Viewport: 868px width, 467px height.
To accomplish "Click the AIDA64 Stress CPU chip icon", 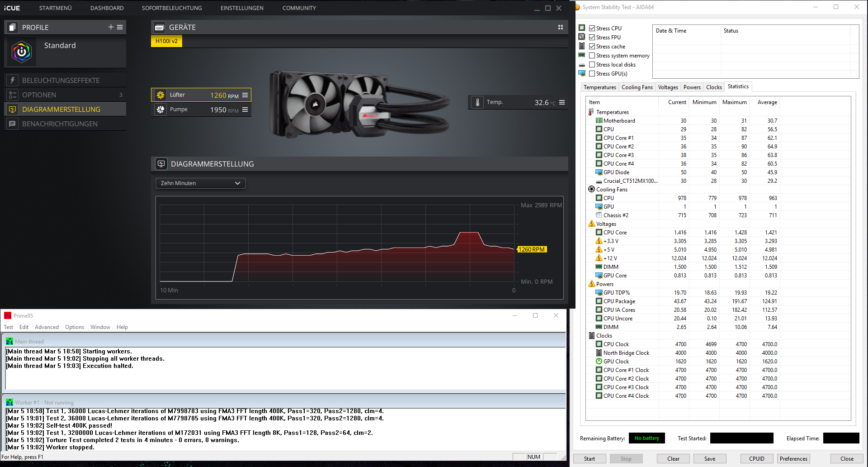I will pos(582,28).
